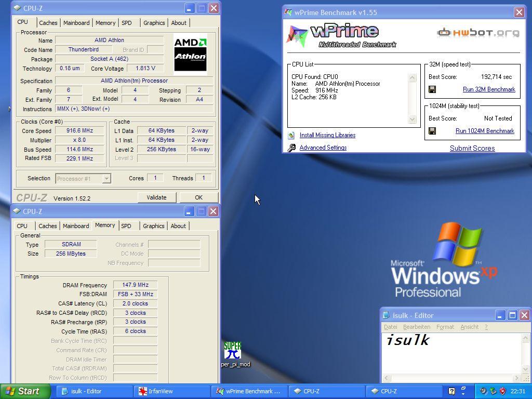Open the Datei menu in the editor
532x399 pixels.
(x=391, y=327)
